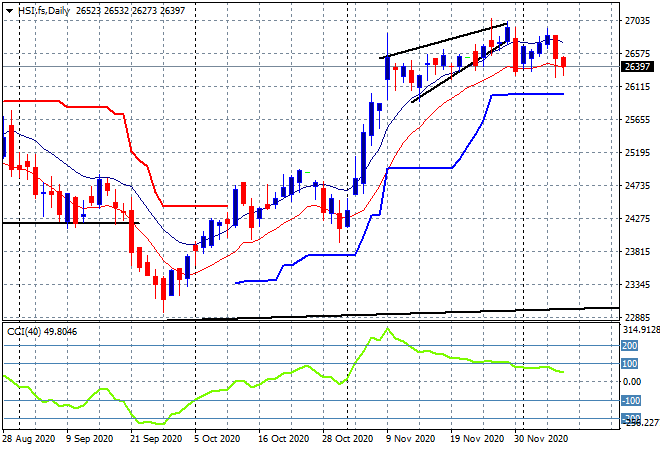Select the black horizontal support line near 24275

(x=71, y=223)
